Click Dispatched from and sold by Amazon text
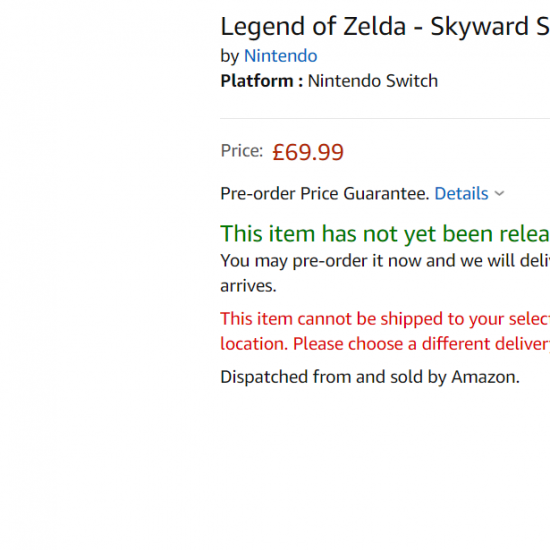This screenshot has height=550, width=550. 370,377
